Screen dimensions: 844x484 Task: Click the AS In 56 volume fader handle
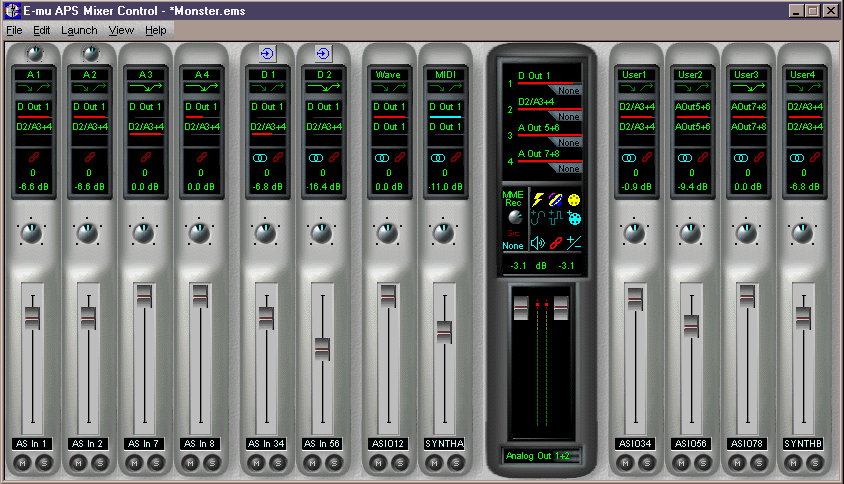click(x=322, y=349)
